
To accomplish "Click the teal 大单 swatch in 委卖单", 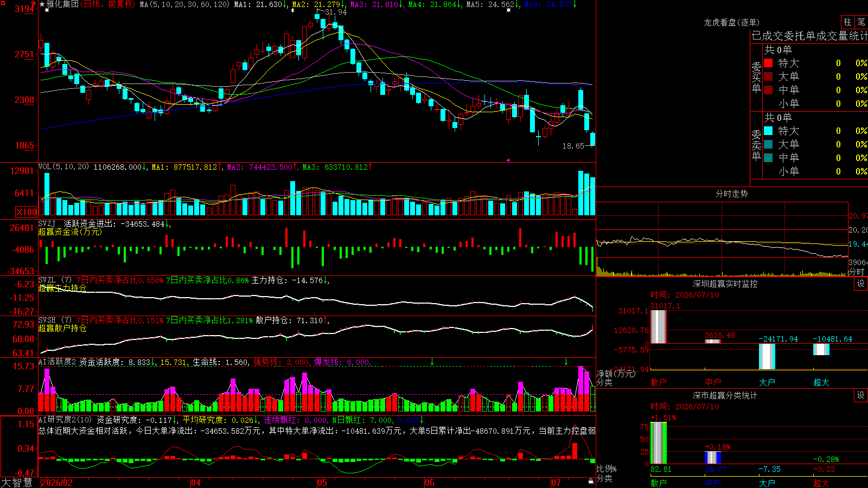I will (x=768, y=144).
